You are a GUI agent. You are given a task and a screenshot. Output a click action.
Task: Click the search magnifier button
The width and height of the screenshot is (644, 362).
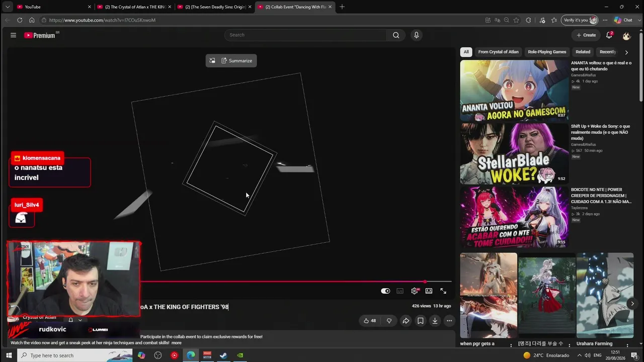coord(396,35)
